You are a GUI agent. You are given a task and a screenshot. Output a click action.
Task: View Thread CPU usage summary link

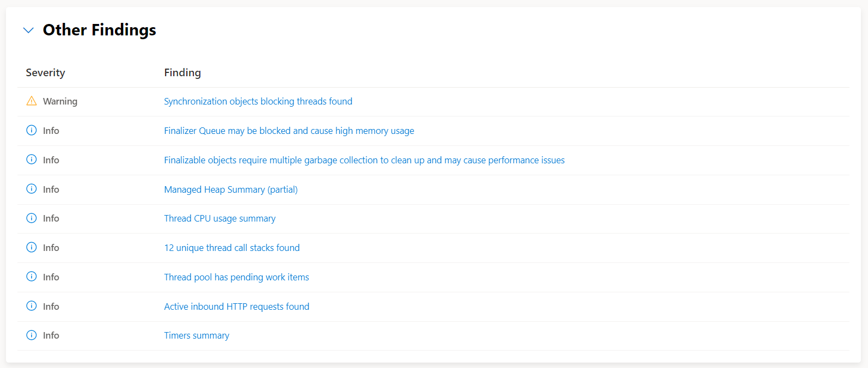(220, 218)
